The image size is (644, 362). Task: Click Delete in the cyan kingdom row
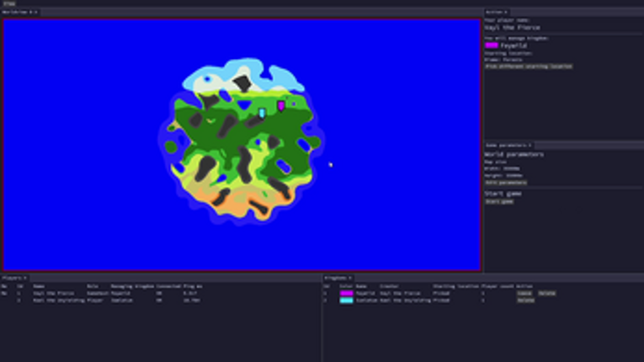pos(525,301)
